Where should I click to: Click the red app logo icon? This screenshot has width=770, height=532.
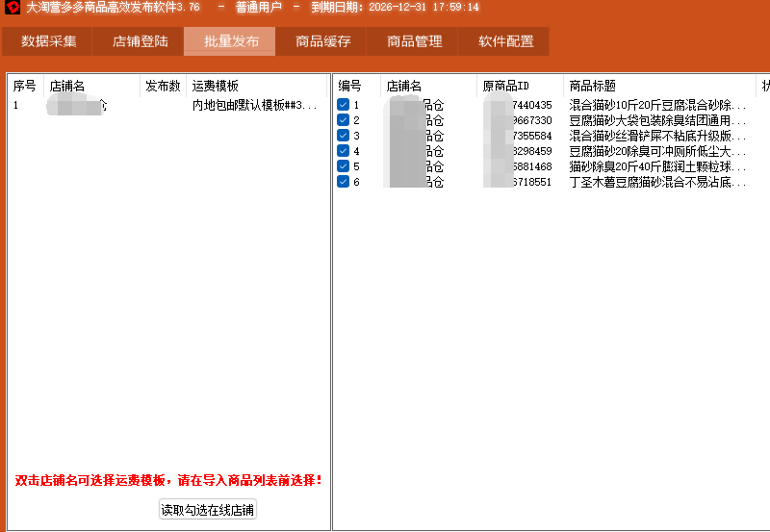click(13, 7)
